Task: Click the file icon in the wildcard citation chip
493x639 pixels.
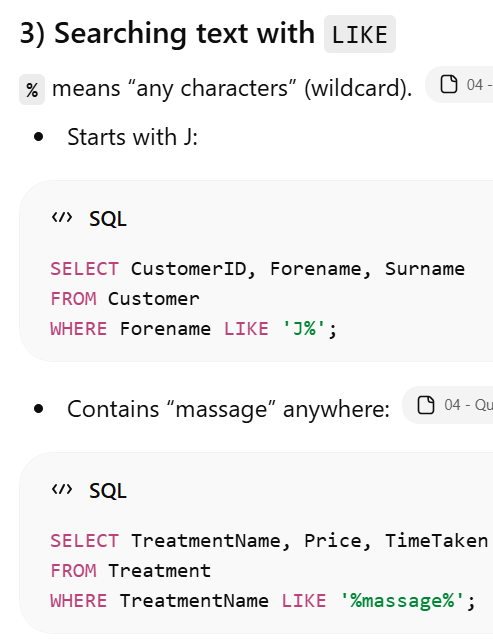Action: pyautogui.click(x=449, y=84)
